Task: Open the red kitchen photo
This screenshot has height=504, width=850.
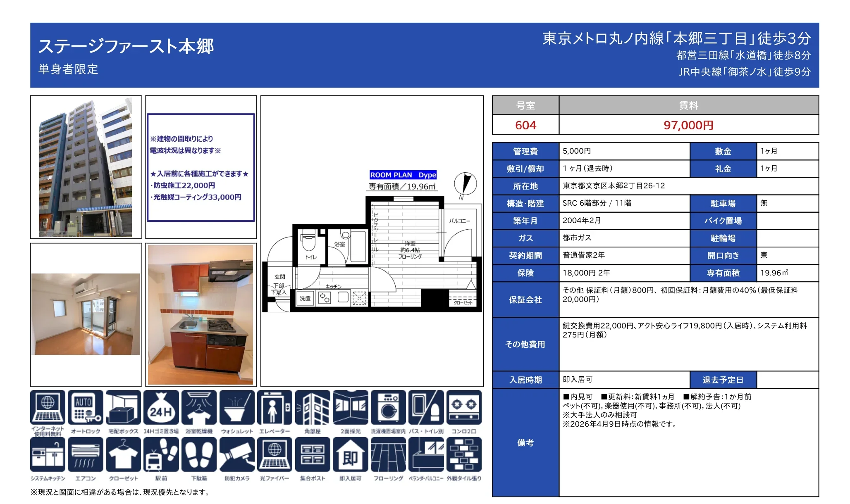Action: [x=201, y=315]
